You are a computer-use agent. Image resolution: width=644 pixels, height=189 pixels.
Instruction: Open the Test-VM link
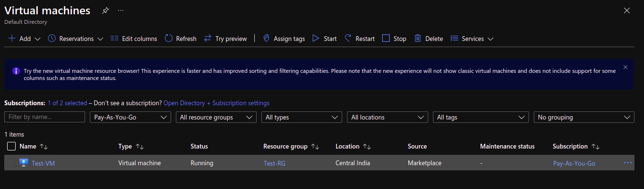[x=43, y=163]
